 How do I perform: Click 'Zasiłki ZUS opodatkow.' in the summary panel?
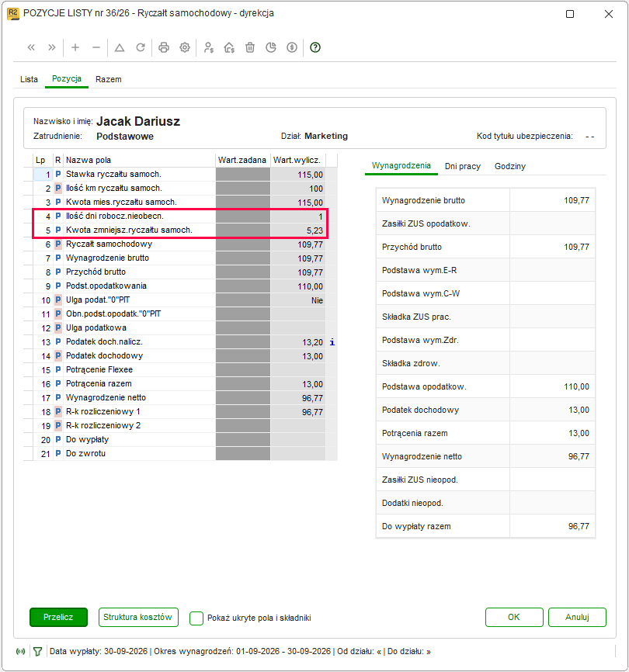(426, 223)
